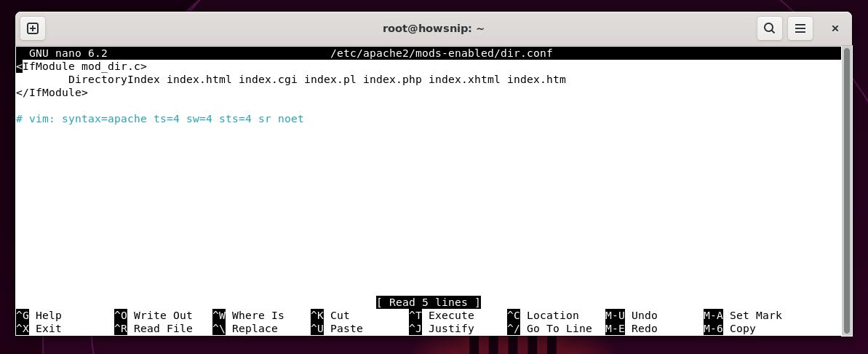This screenshot has height=354, width=868.
Task: Click index.html in DirectoryIndex line
Action: tap(199, 80)
